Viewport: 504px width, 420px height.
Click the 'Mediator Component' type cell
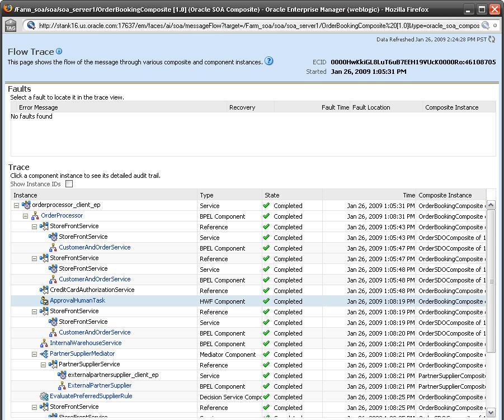(228, 354)
